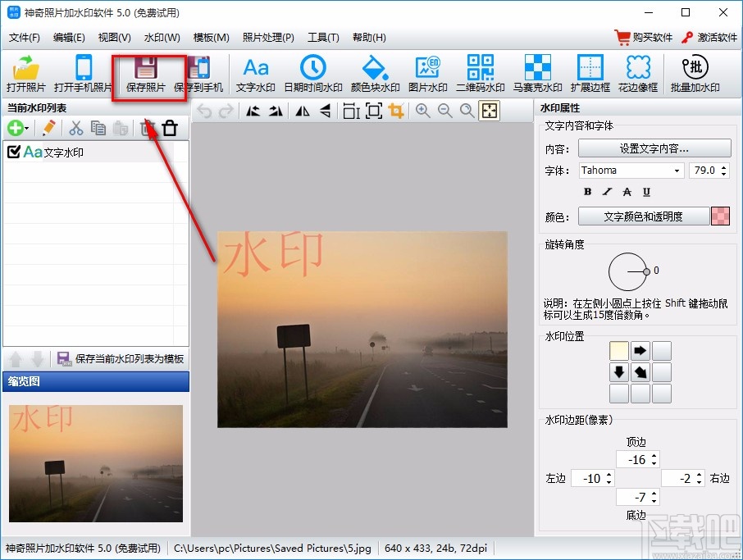Toggle bold text formatting

pyautogui.click(x=587, y=191)
